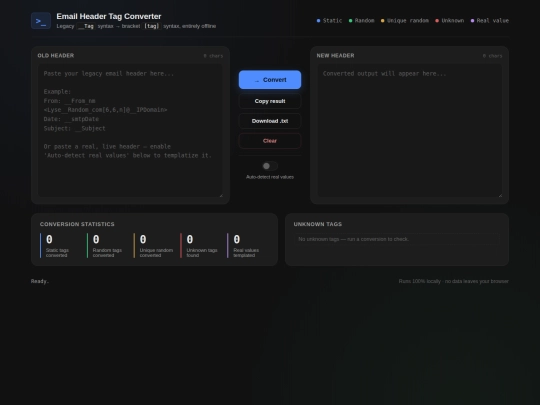540x405 pixels.
Task: Click the 'OLD HEADER' panel label
Action: pos(56,55)
